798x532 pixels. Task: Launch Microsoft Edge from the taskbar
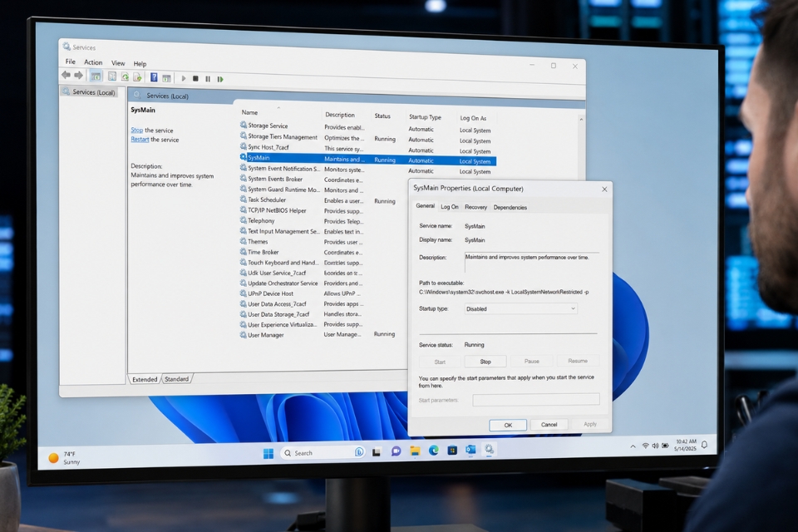434,451
